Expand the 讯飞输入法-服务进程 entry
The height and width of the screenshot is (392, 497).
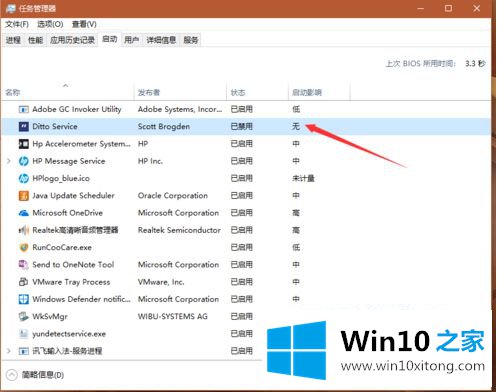[x=9, y=351]
